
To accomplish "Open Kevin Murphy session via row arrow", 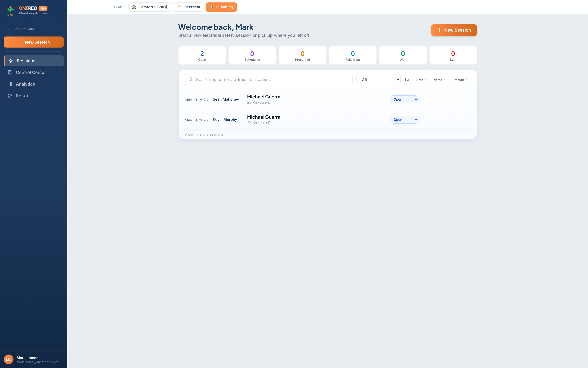I will [x=468, y=119].
